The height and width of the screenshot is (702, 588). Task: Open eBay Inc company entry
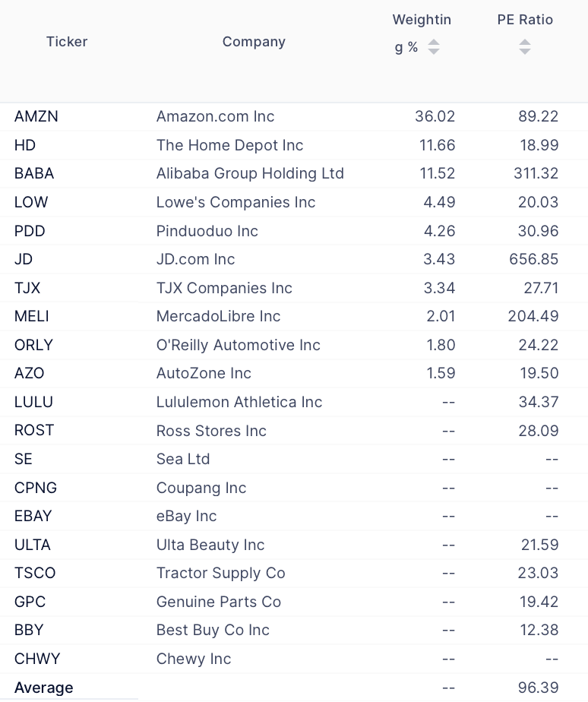187,516
